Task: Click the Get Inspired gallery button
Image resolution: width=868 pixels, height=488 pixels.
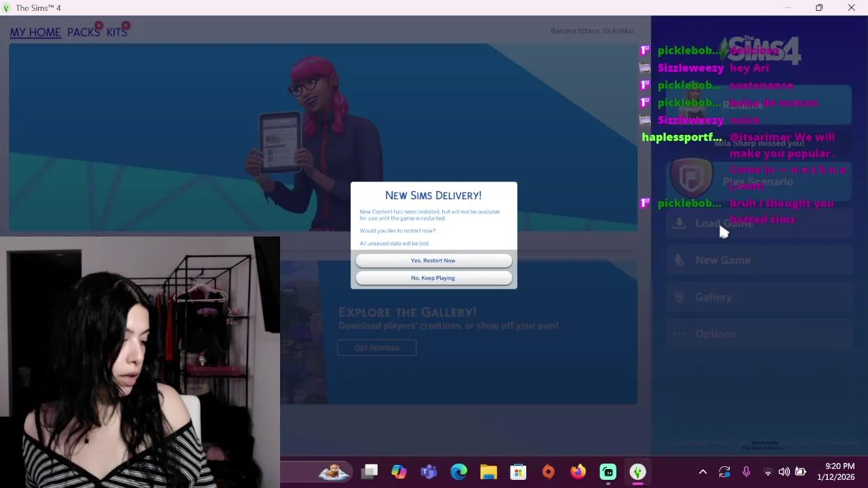Action: tap(377, 348)
